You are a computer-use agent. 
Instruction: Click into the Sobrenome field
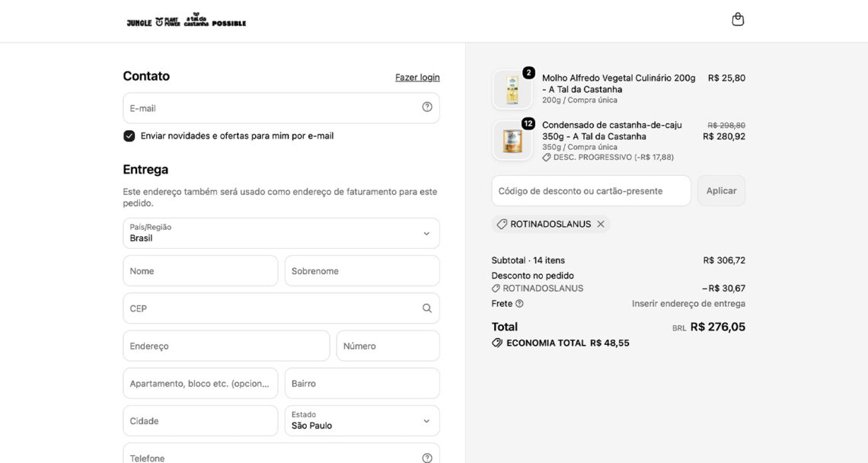point(362,271)
